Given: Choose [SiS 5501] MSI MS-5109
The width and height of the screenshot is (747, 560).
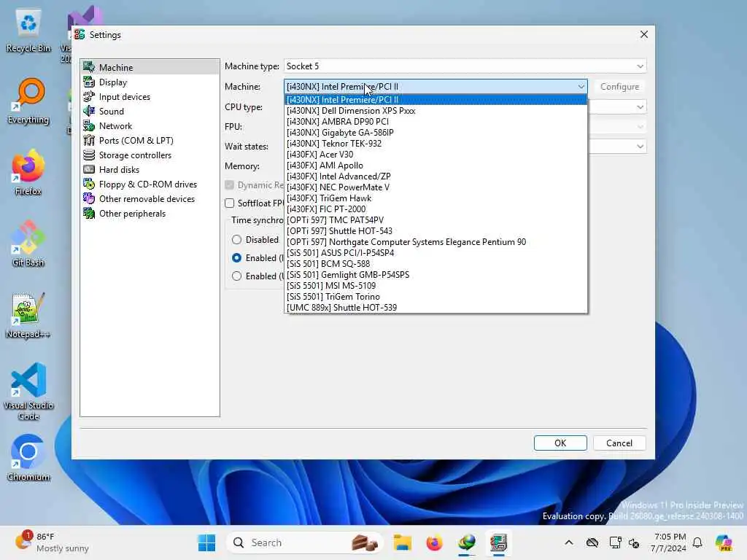Looking at the screenshot, I should click(x=436, y=286).
